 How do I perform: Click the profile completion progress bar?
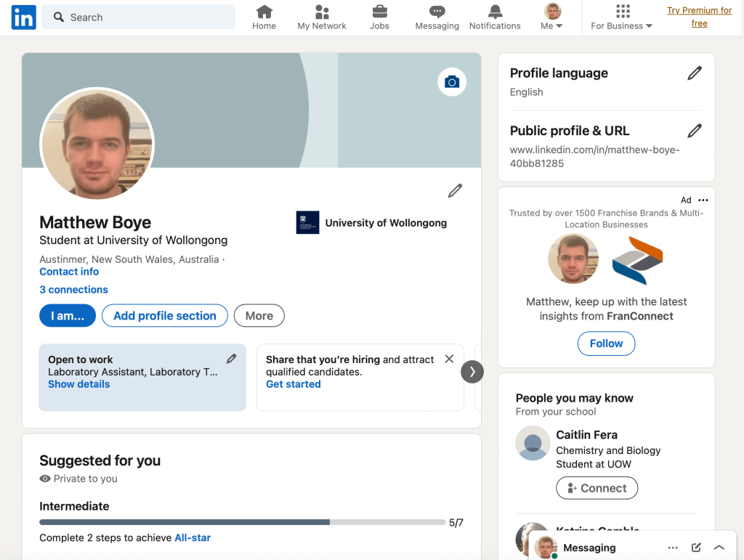click(243, 522)
